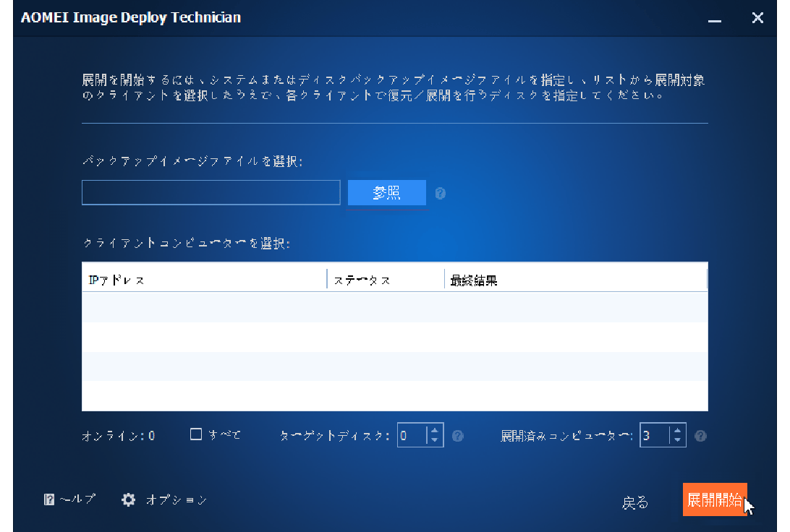Screen dimensions: 790x532
Task: Go back with the 戻る button
Action: tap(635, 502)
